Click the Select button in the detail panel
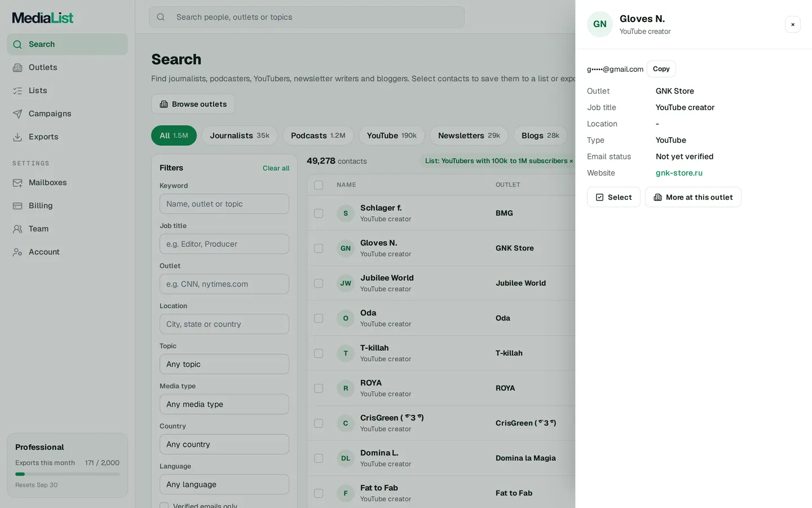The image size is (812, 508). coord(614,197)
